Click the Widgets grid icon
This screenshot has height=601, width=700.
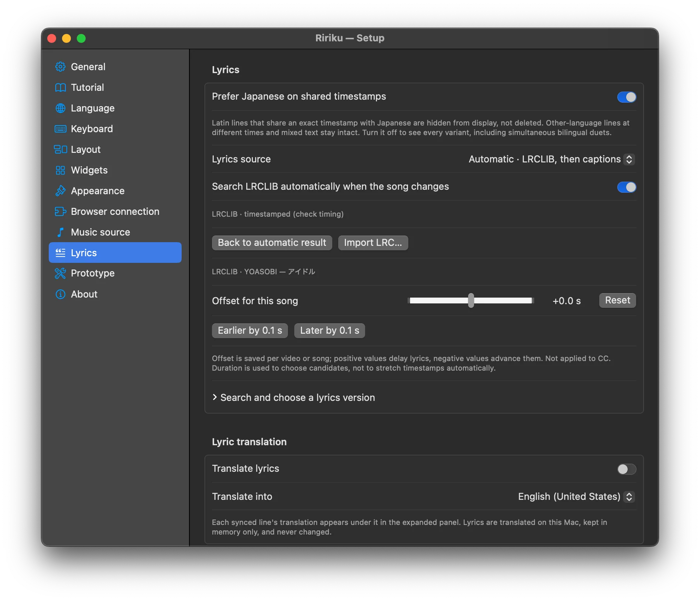point(60,170)
